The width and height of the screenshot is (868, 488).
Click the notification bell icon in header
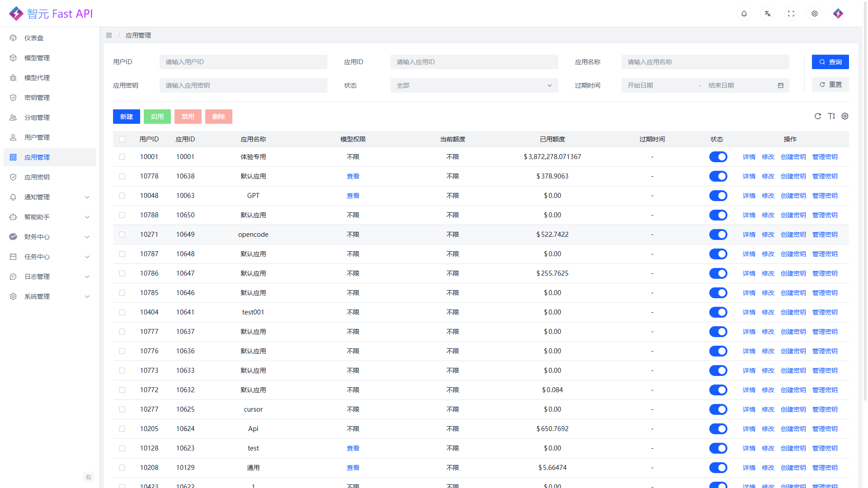(744, 14)
